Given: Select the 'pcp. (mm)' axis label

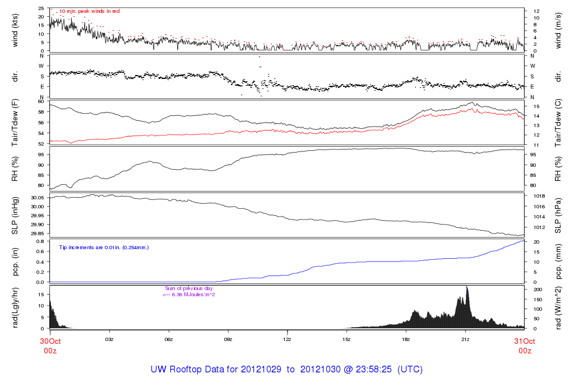Looking at the screenshot, I should click(x=558, y=262).
